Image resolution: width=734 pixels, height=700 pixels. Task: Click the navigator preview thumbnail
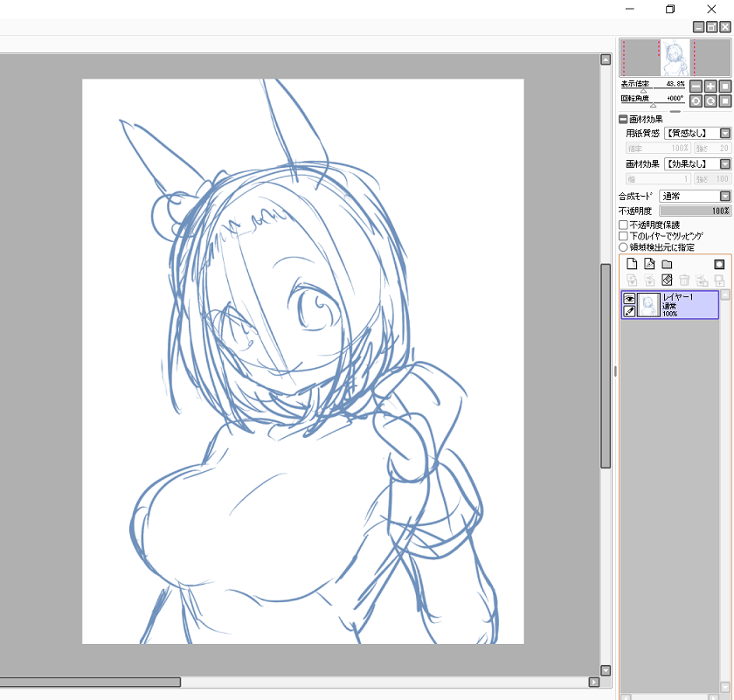point(675,58)
